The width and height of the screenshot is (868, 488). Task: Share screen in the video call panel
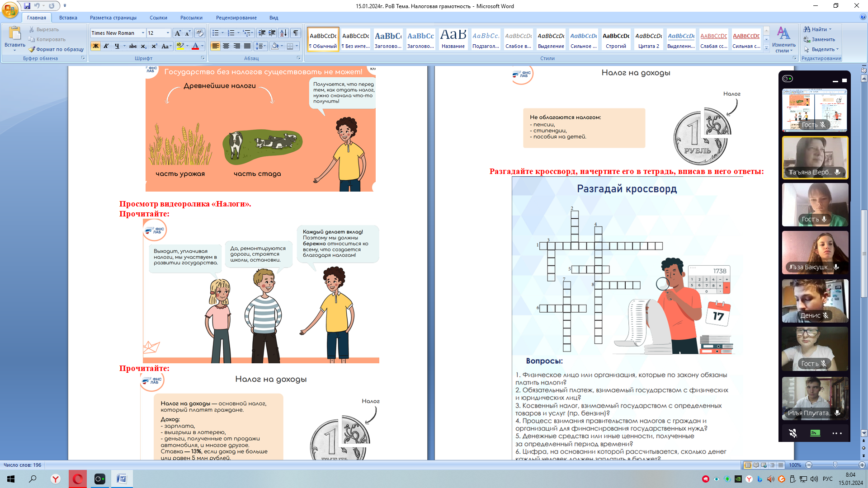pyautogui.click(x=815, y=433)
